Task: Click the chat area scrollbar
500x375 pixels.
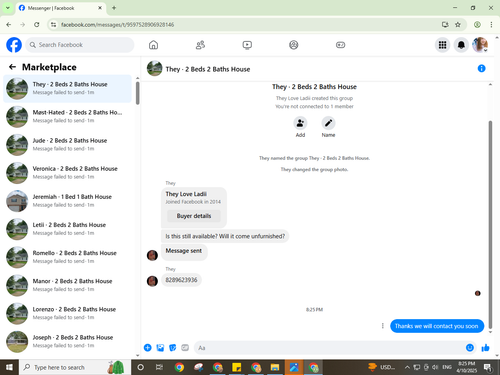Action: [x=490, y=224]
